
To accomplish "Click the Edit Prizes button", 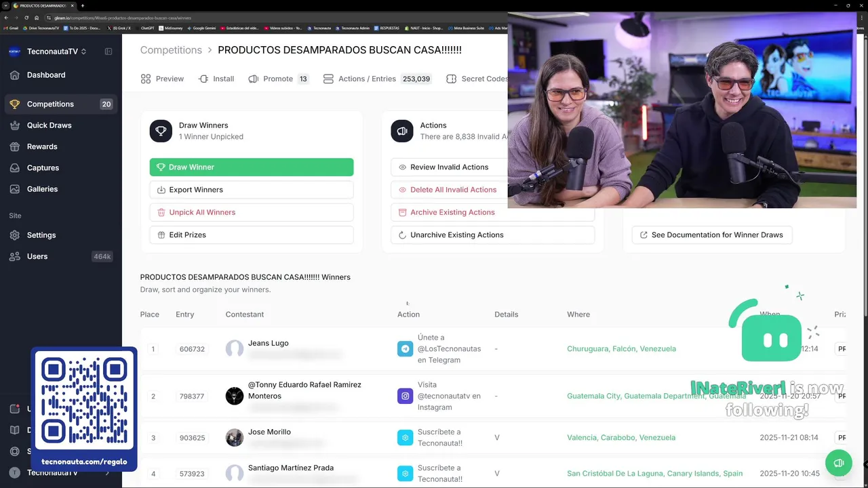I will click(252, 235).
